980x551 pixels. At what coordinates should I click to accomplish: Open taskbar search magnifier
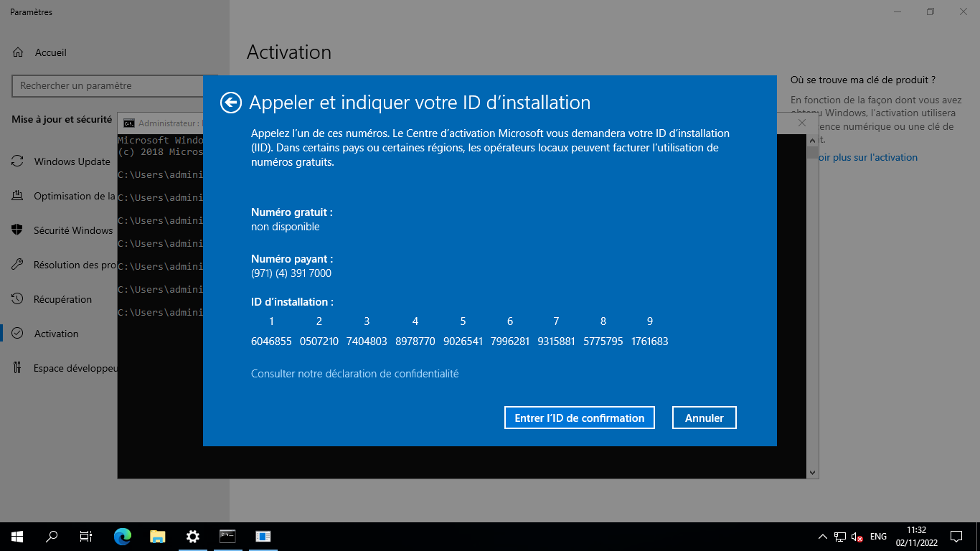point(52,536)
